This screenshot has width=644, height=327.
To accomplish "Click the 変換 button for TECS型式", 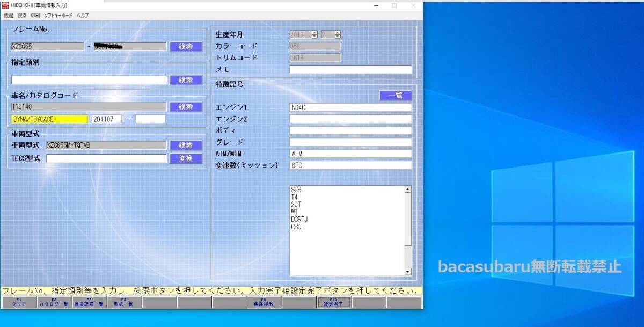I will 186,158.
